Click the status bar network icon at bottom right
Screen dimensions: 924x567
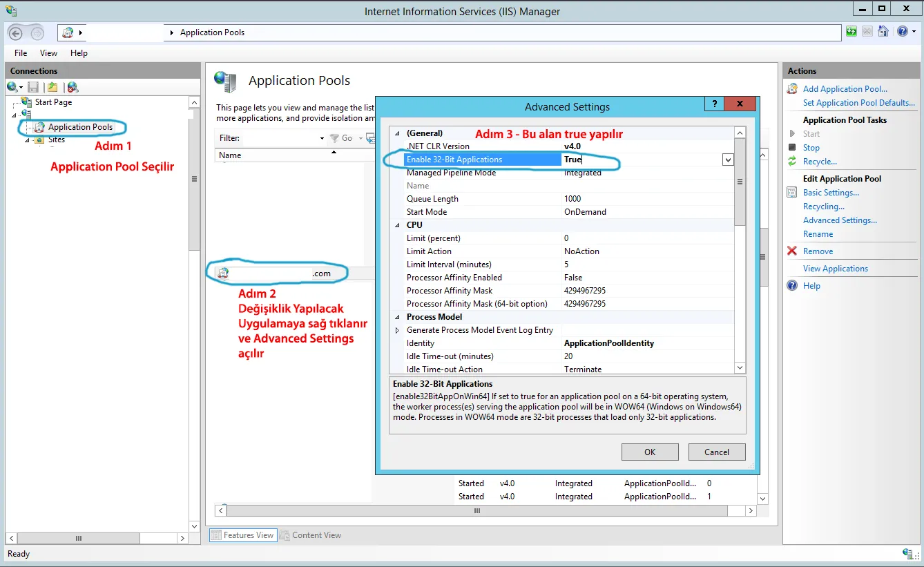[909, 554]
